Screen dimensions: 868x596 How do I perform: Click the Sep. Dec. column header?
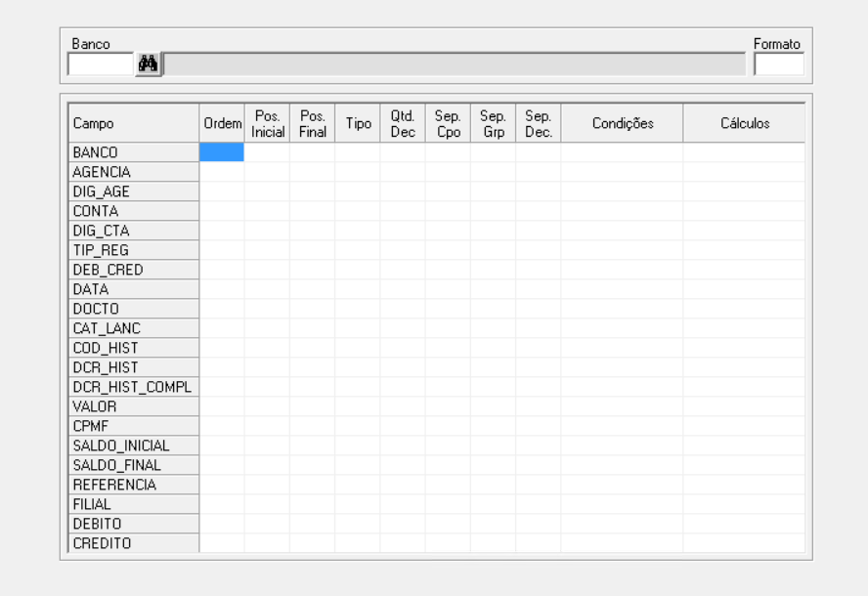(x=538, y=123)
